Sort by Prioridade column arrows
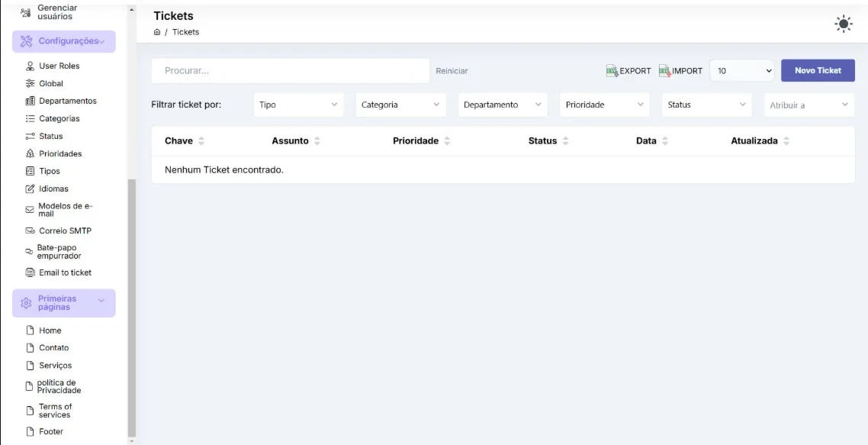 coord(447,141)
